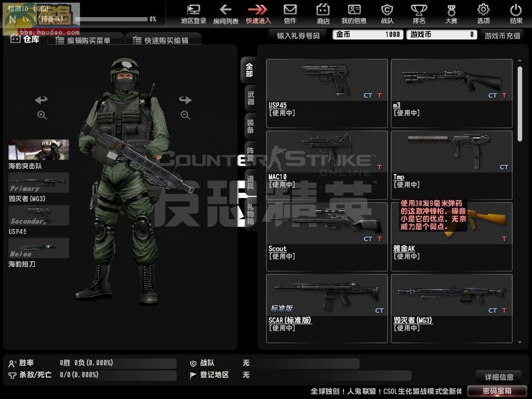Zoom out on character model
This screenshot has height=399, width=532.
[x=185, y=115]
